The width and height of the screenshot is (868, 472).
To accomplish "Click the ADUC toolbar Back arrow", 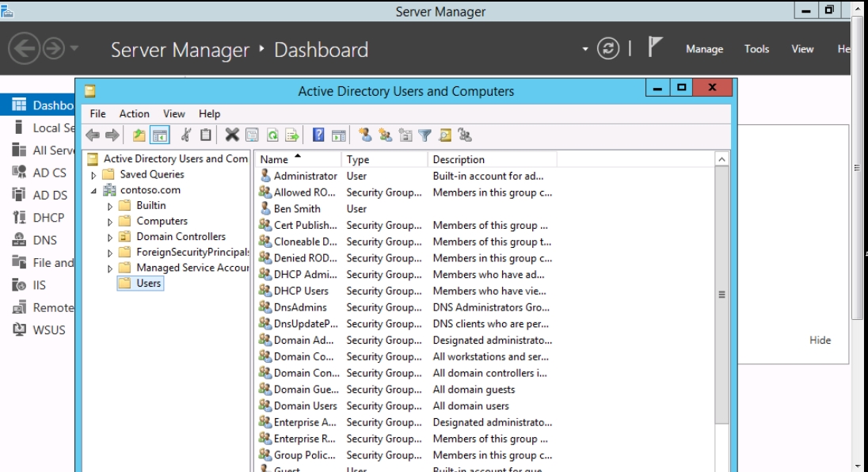I will coord(93,135).
